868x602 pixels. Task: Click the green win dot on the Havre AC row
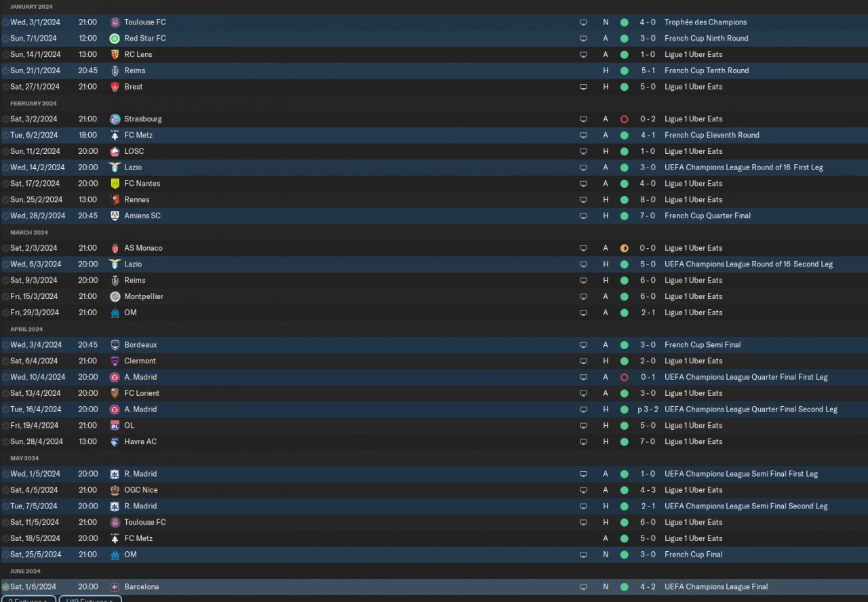tap(624, 442)
